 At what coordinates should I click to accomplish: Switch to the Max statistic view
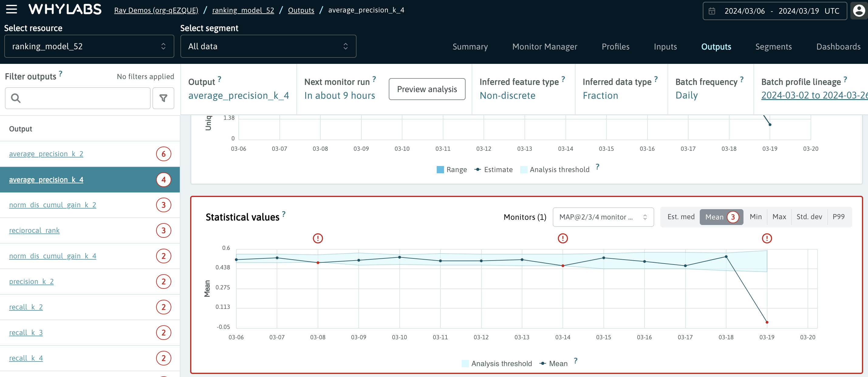pyautogui.click(x=779, y=217)
